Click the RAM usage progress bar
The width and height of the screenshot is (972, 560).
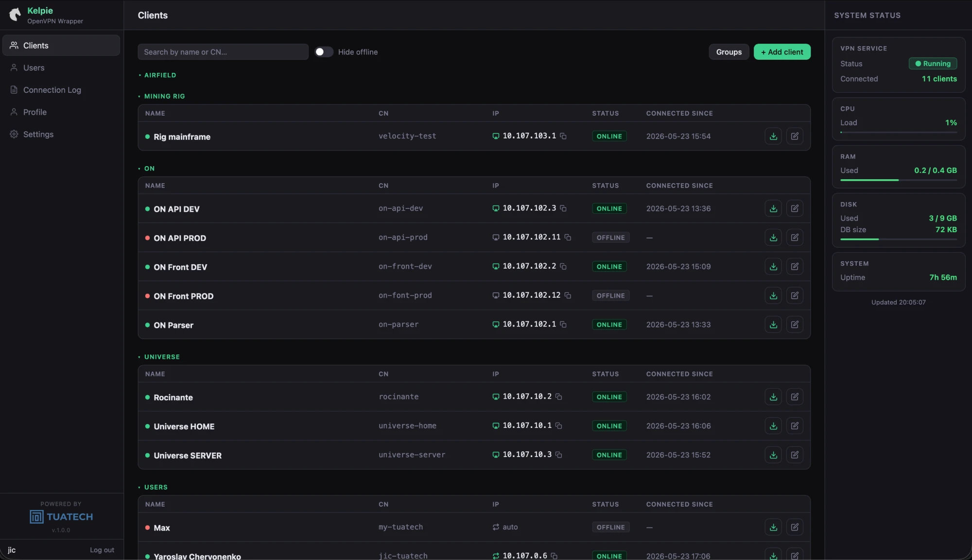pos(899,180)
